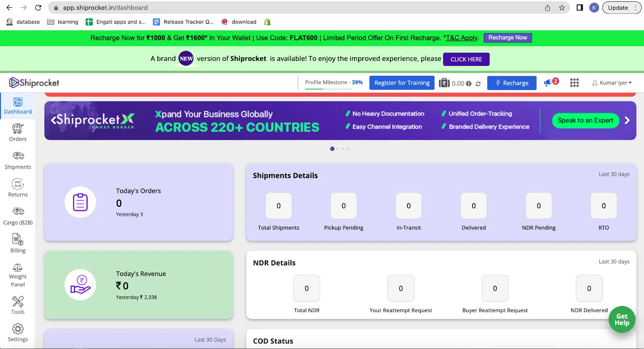The width and height of the screenshot is (644, 349).
Task: Open the apps grid menu
Action: (x=574, y=83)
